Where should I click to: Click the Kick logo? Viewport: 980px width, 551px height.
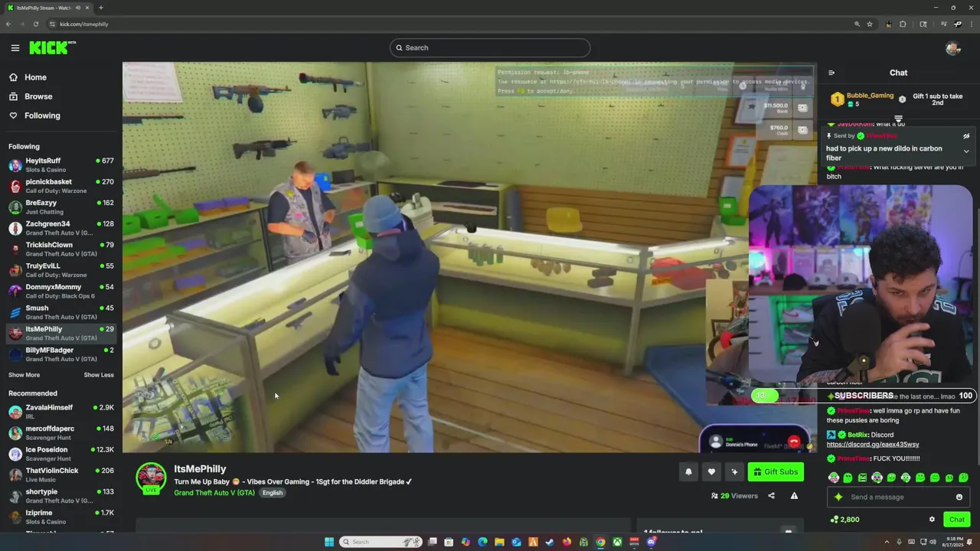point(52,47)
